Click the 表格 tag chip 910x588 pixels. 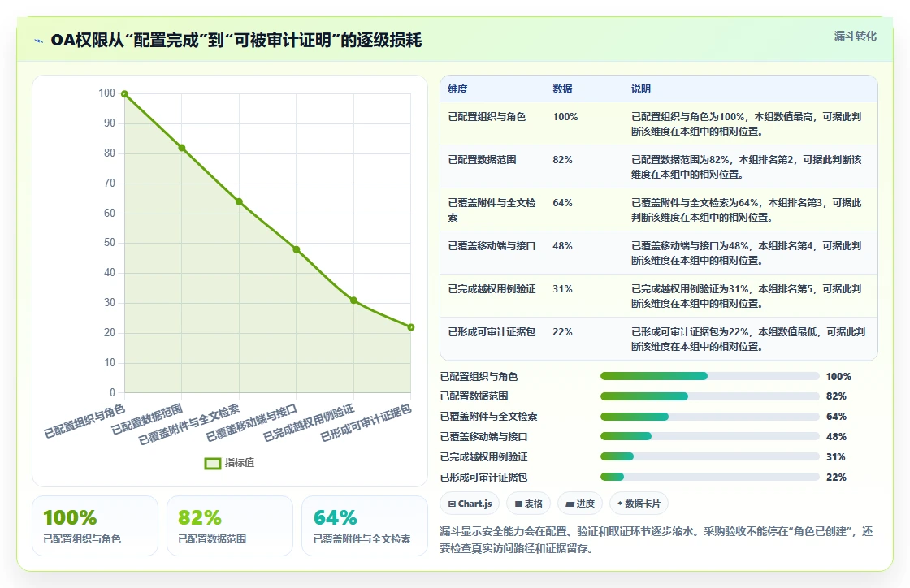click(529, 504)
